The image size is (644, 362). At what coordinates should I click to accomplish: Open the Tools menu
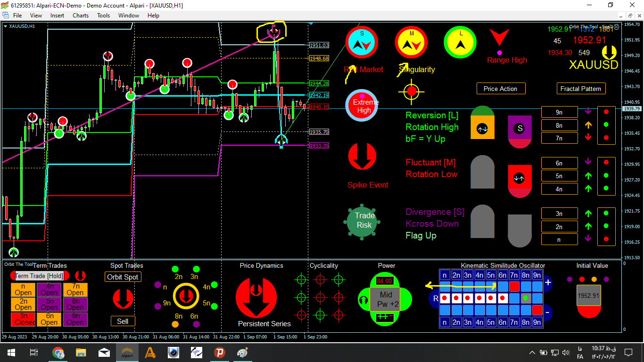click(103, 16)
